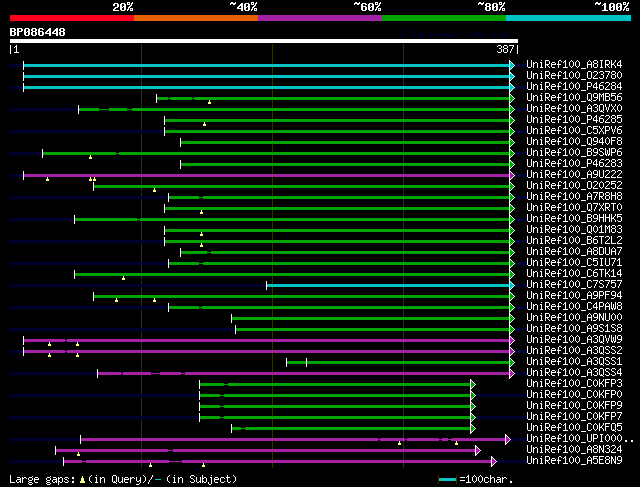Select the UniRef100_B9SWP6 hit name
640x487 pixels.
[x=574, y=153]
